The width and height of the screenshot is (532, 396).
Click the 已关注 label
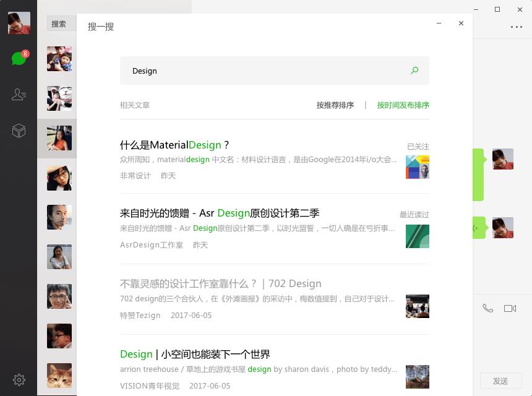click(418, 147)
